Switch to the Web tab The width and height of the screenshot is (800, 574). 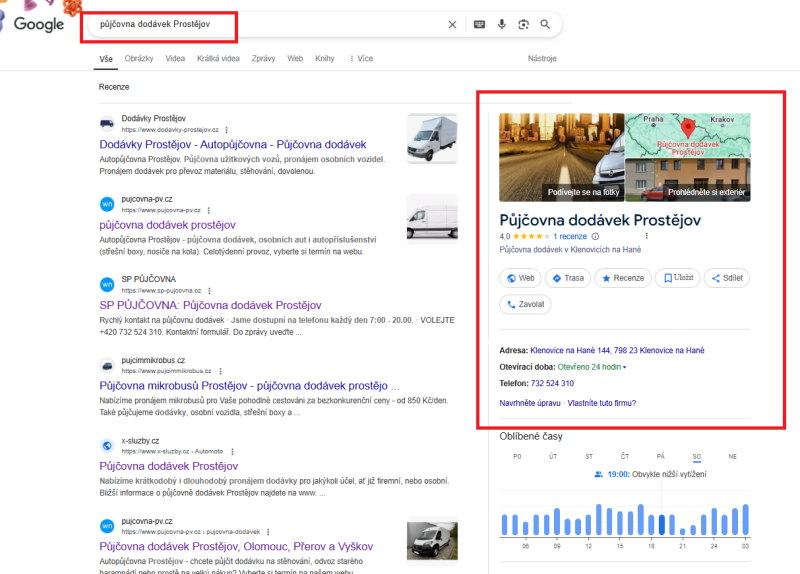pyautogui.click(x=295, y=59)
